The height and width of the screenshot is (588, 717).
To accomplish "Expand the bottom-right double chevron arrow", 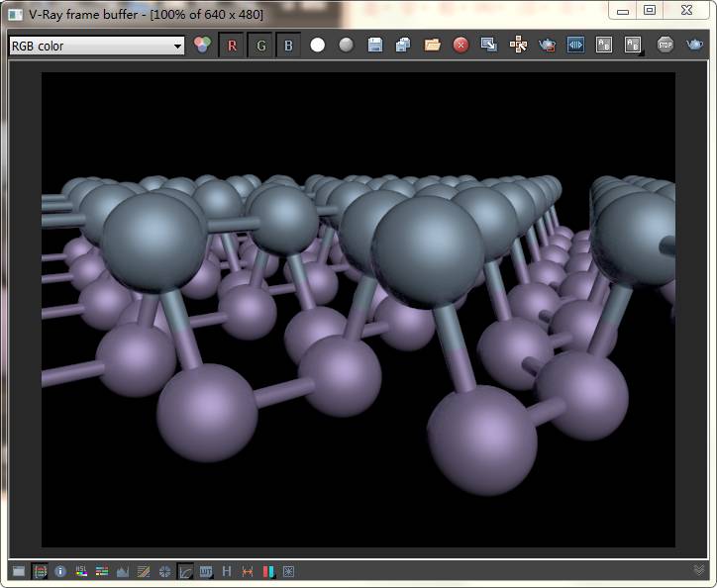I will [699, 570].
